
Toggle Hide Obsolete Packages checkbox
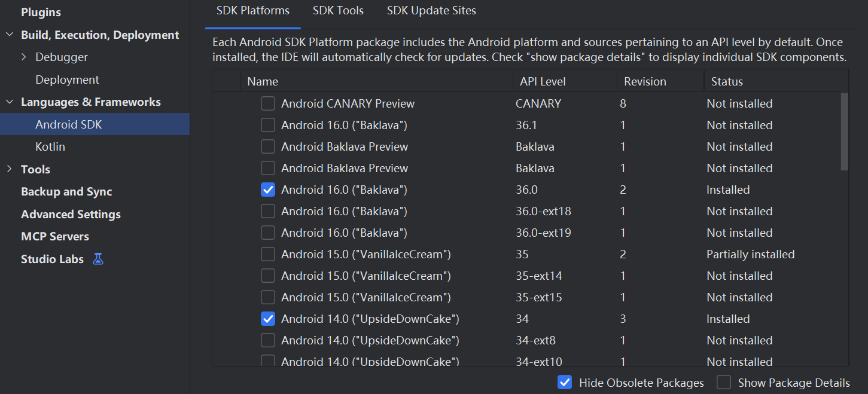(x=564, y=383)
